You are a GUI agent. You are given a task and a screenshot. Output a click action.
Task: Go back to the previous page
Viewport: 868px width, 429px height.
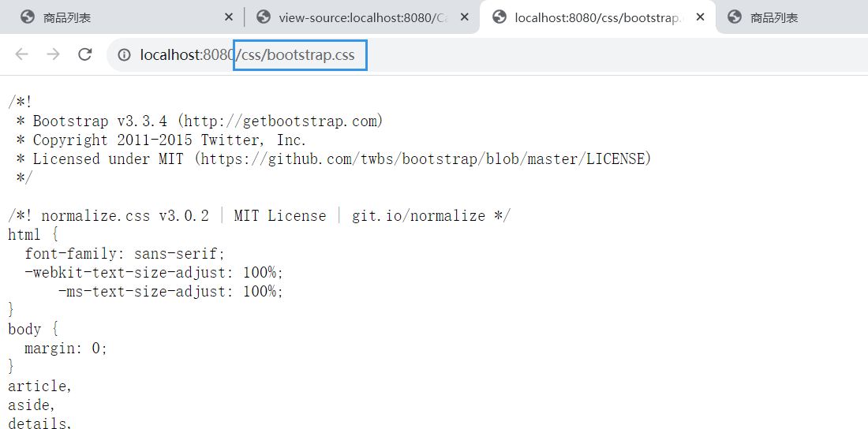(x=21, y=54)
